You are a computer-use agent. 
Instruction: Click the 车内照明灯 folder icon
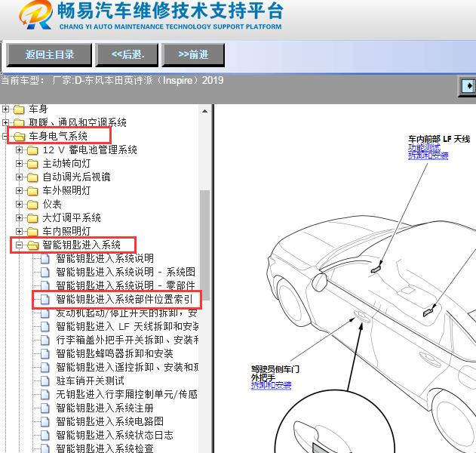(x=32, y=232)
